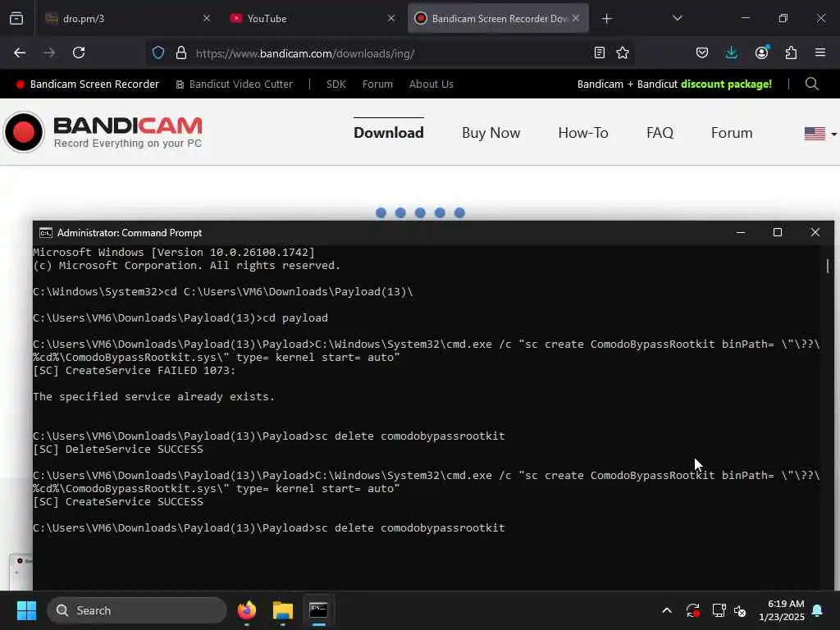Viewport: 840px width, 630px height.
Task: Switch to the YouTube tab
Action: point(313,19)
